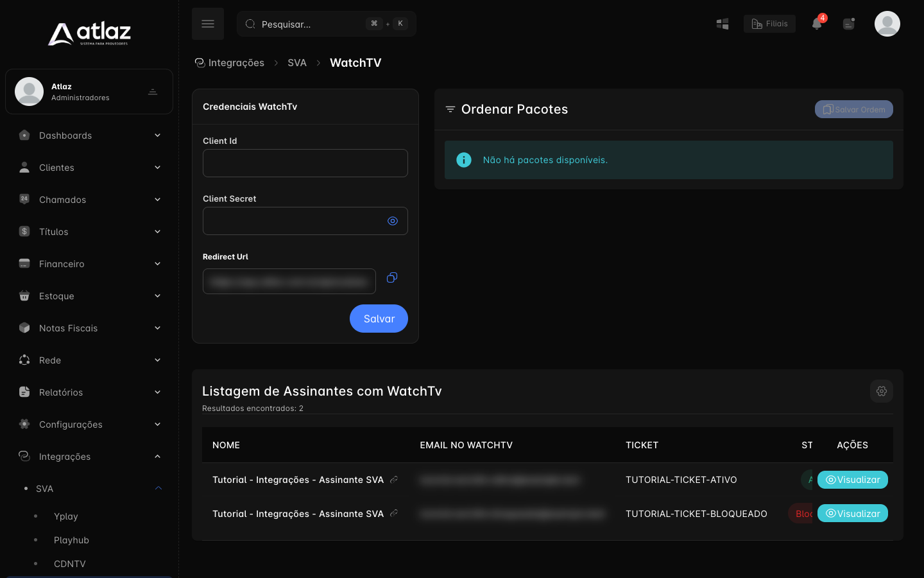
Task: Visualizar the TUTORIAL-TICKET-ATIVO subscriber
Action: click(x=853, y=480)
